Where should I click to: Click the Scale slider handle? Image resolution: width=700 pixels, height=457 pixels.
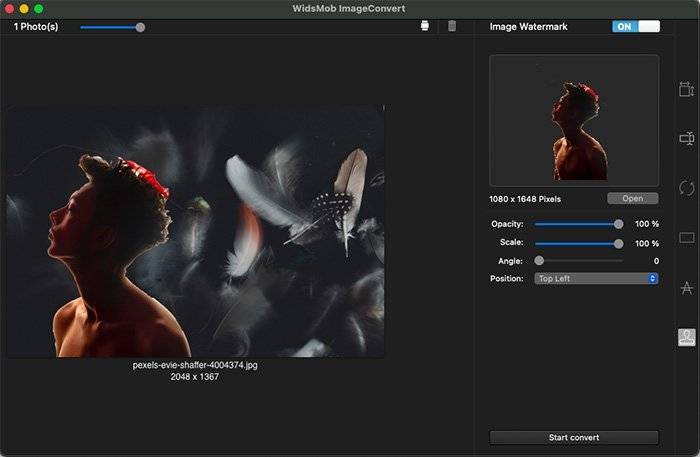[x=618, y=243]
